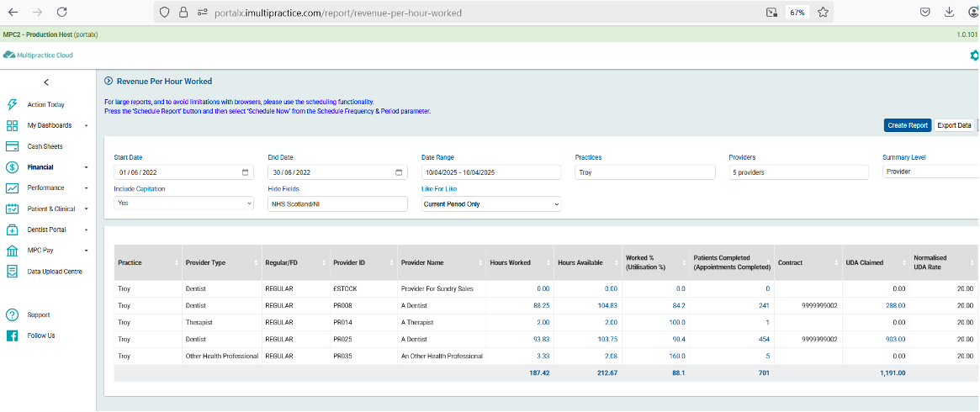Viewport: 980px width, 412px height.
Task: Click Hours Worked value 88.25
Action: 541,306
